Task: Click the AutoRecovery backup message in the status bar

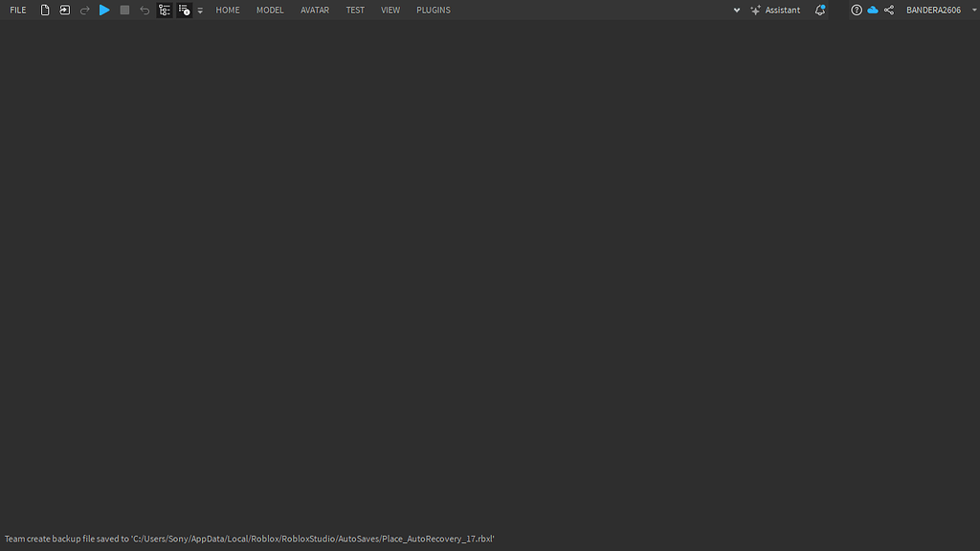Action: (x=247, y=539)
